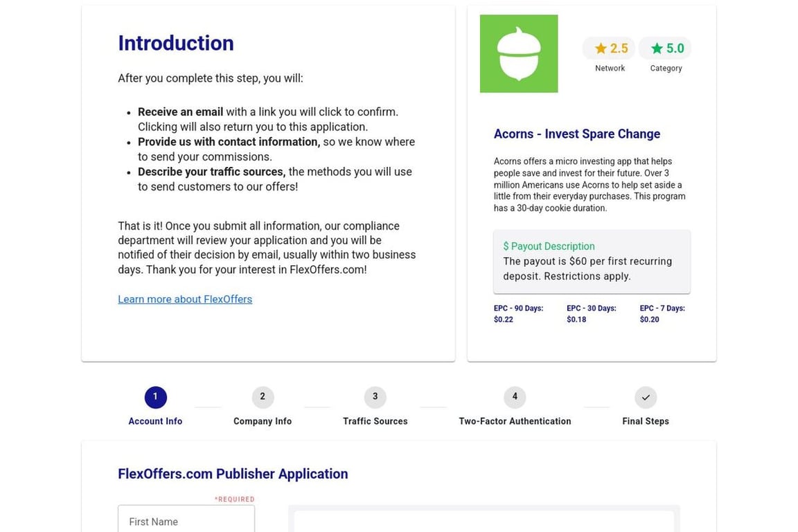
Task: Click the Two-Factor Authentication step label
Action: click(515, 421)
